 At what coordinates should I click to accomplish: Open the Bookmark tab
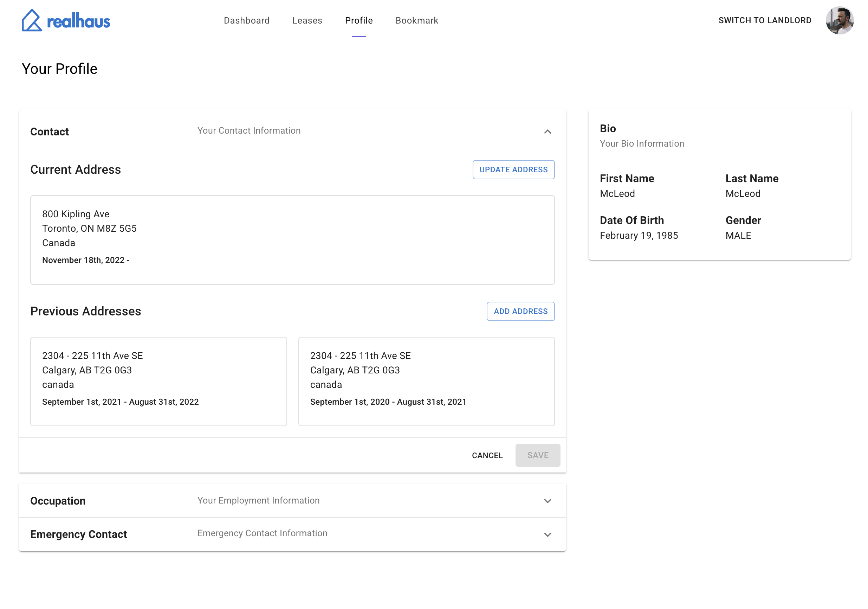[417, 20]
